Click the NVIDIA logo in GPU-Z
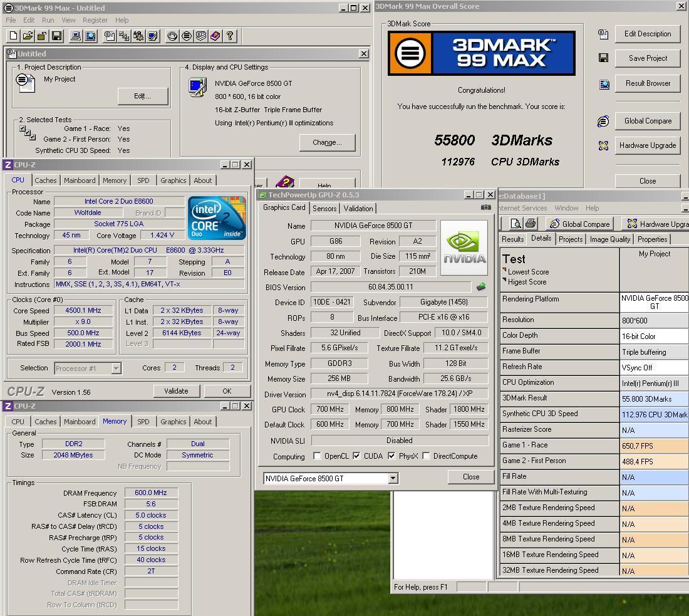Screen dimensions: 689x616 (x=464, y=248)
